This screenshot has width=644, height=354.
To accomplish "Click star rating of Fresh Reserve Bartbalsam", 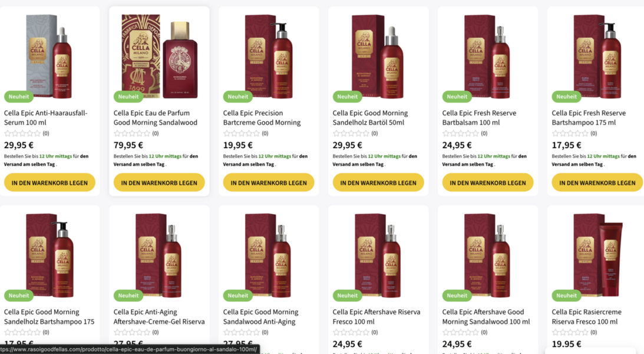I will (462, 134).
